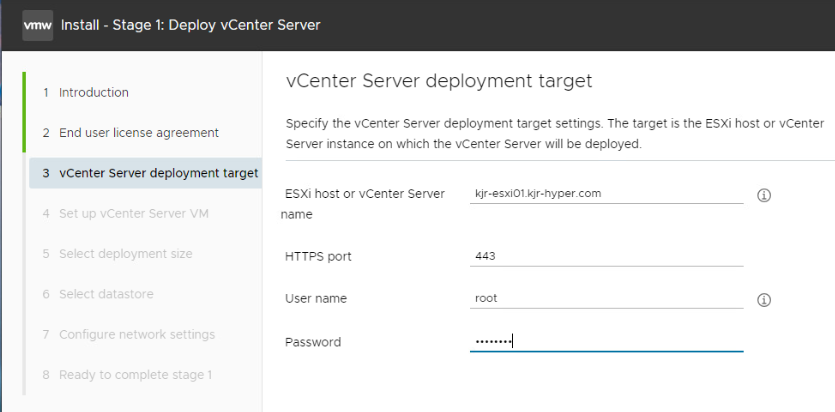Select step 3 vCenter Server deployment target

coord(145,173)
